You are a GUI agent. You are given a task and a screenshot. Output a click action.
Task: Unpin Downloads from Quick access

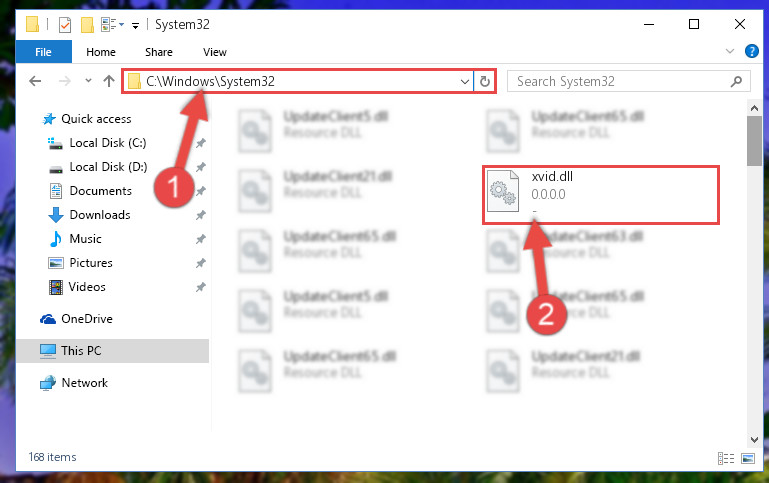tap(201, 215)
